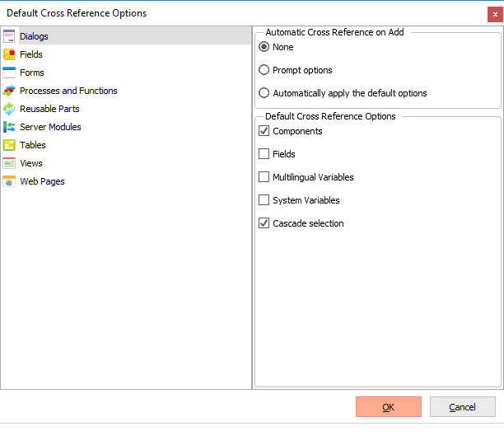Click the Dialogs icon in the list

pyautogui.click(x=9, y=36)
